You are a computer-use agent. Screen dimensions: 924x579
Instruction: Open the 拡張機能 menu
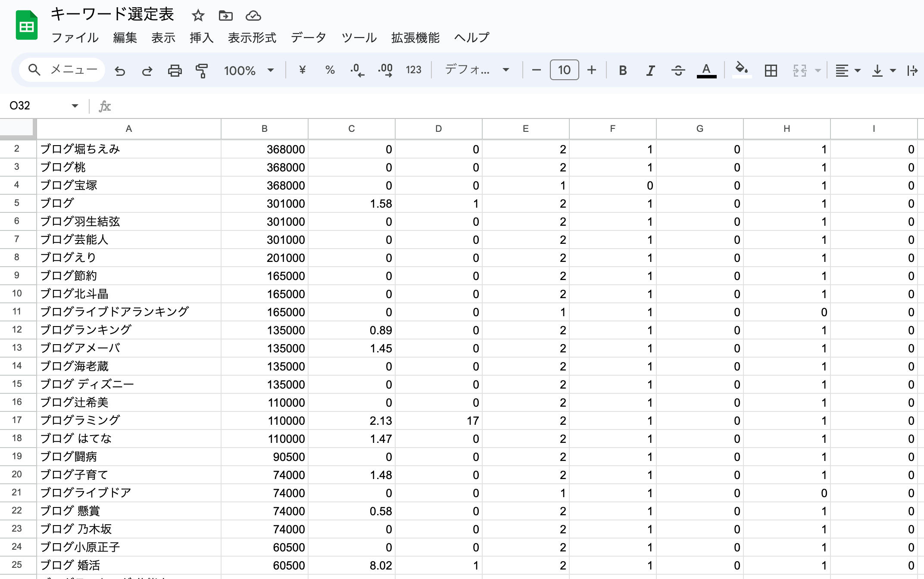pyautogui.click(x=415, y=38)
